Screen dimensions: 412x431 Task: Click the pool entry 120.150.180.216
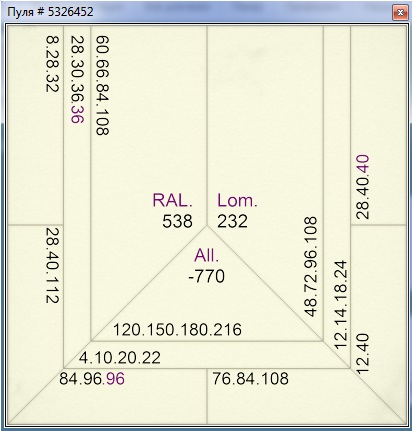click(x=177, y=330)
